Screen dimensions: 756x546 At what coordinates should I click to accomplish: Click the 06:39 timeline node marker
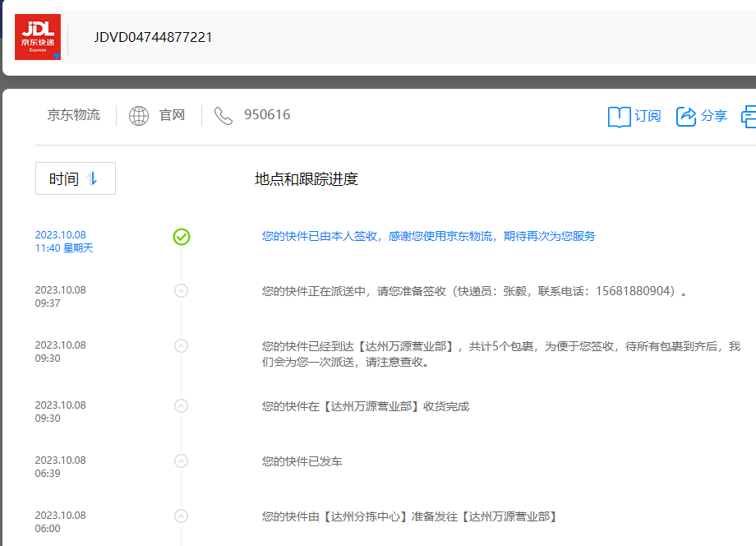coord(182,461)
